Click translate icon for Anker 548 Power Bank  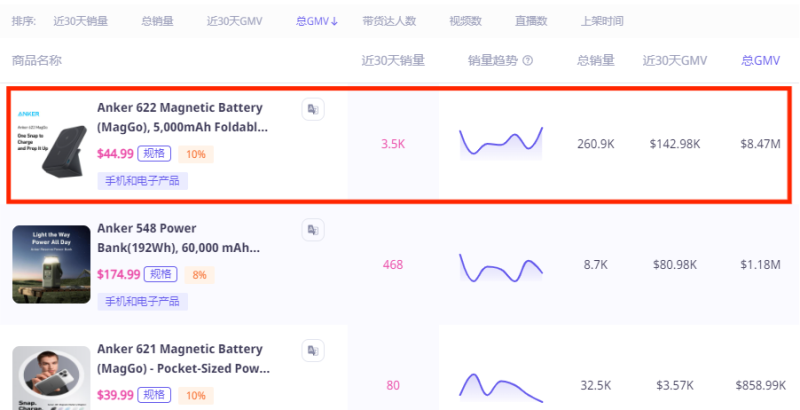pos(312,230)
